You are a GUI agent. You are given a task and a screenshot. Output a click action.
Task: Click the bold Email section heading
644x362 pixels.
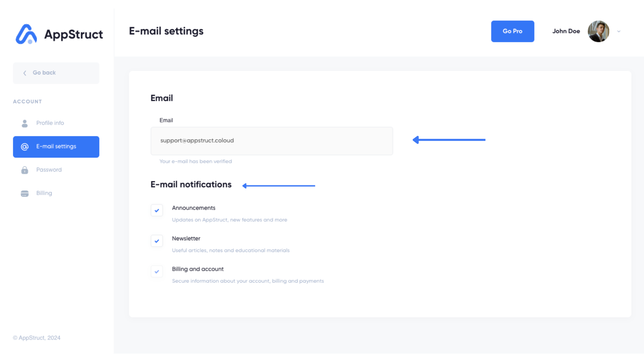pyautogui.click(x=162, y=98)
